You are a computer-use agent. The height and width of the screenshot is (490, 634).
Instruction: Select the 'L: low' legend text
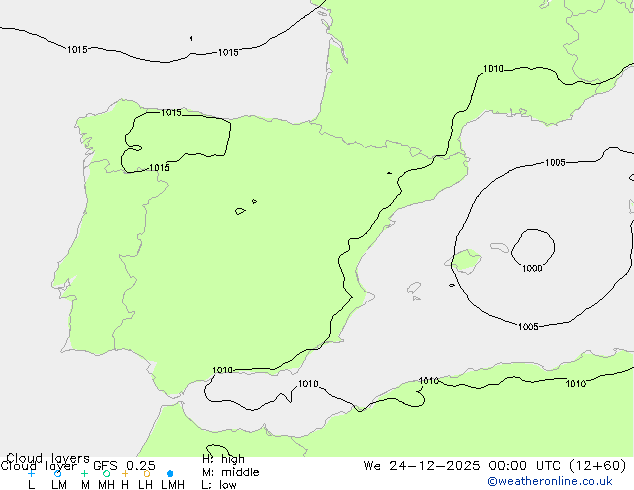219,484
